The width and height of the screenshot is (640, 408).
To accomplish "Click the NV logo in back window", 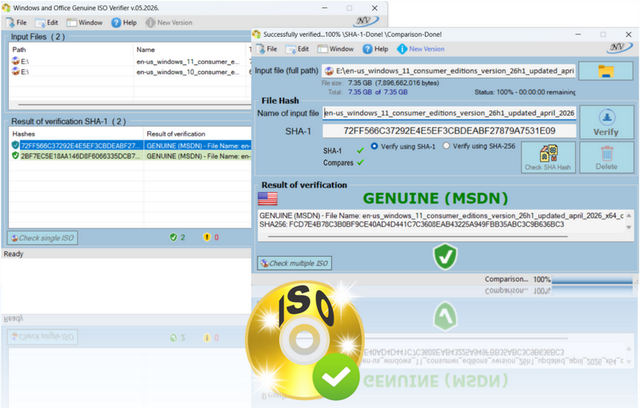I will tap(366, 21).
